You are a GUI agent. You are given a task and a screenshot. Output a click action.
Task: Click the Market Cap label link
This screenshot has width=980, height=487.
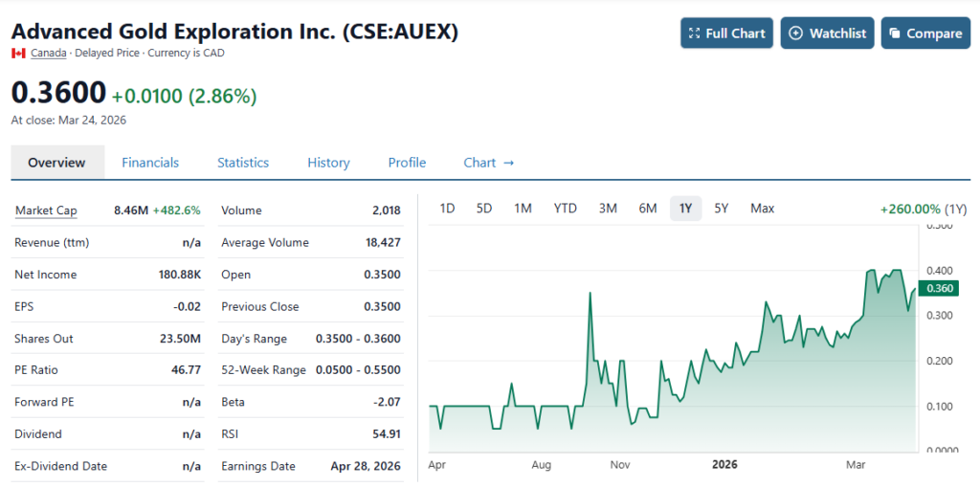click(x=46, y=210)
